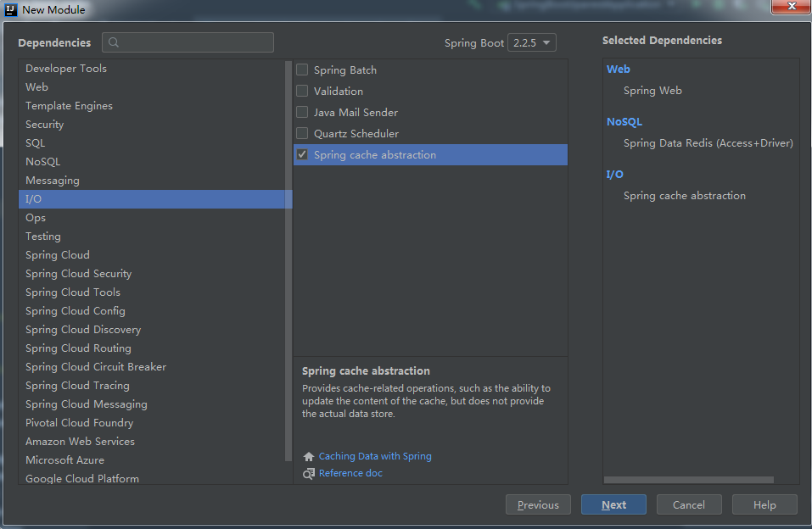The height and width of the screenshot is (529, 812).
Task: Click the reference doc icon
Action: pyautogui.click(x=309, y=473)
